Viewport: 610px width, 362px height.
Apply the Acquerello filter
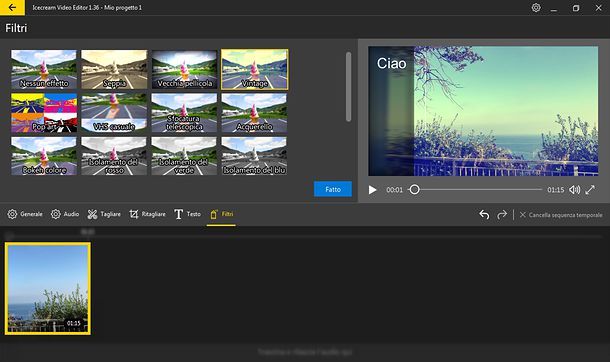(254, 113)
